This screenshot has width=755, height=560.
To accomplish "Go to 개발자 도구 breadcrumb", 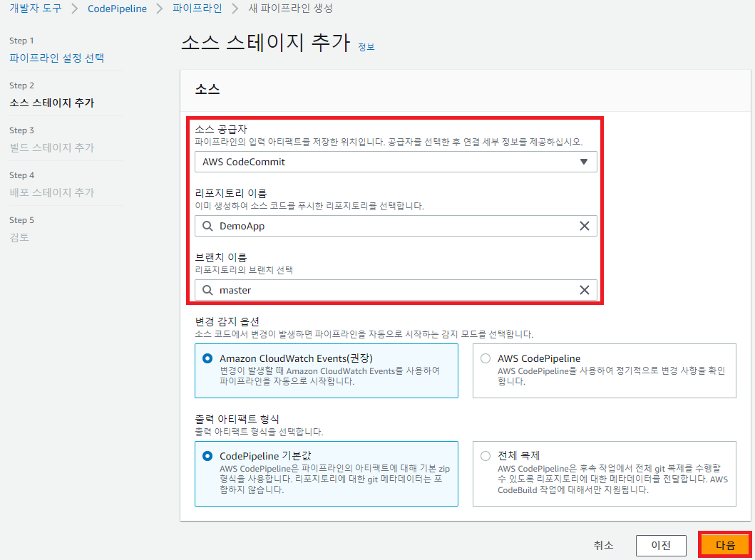I will (x=36, y=8).
